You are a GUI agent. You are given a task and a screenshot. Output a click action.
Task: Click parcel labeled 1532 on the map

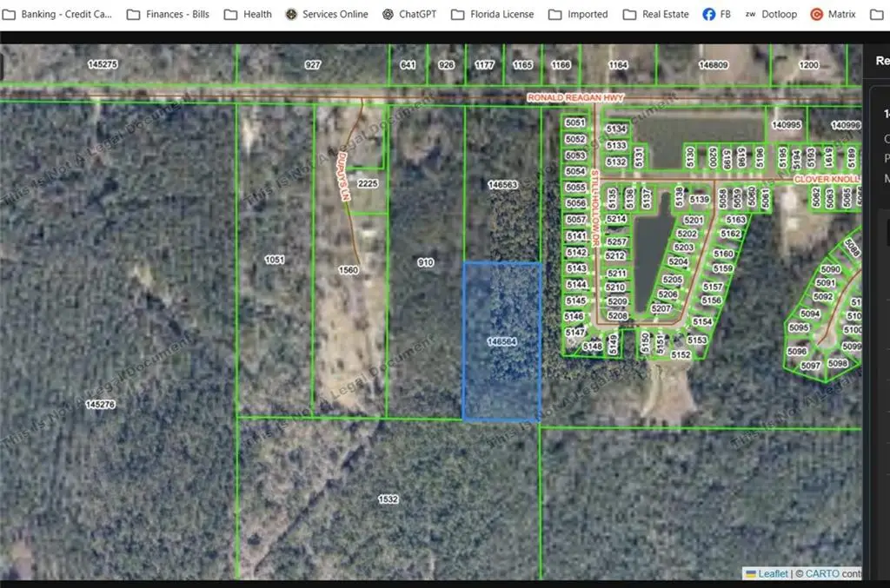pyautogui.click(x=387, y=499)
